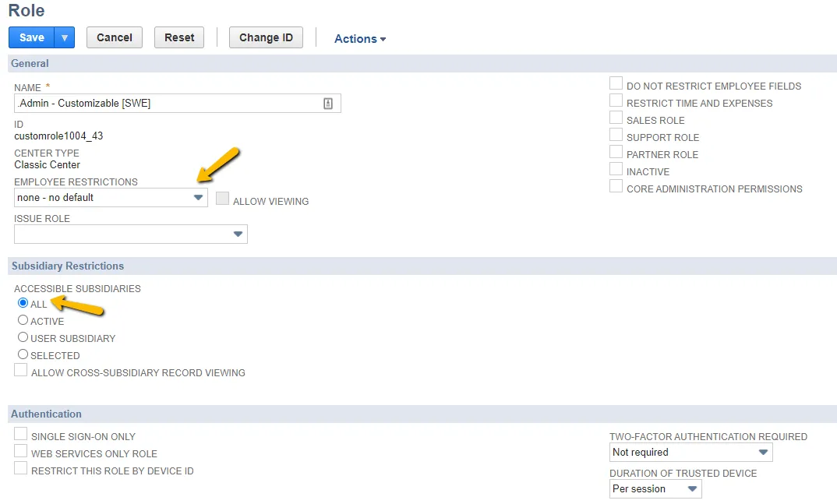The height and width of the screenshot is (504, 837).
Task: Expand the Duration of Trusted Device dropdown
Action: pyautogui.click(x=655, y=489)
